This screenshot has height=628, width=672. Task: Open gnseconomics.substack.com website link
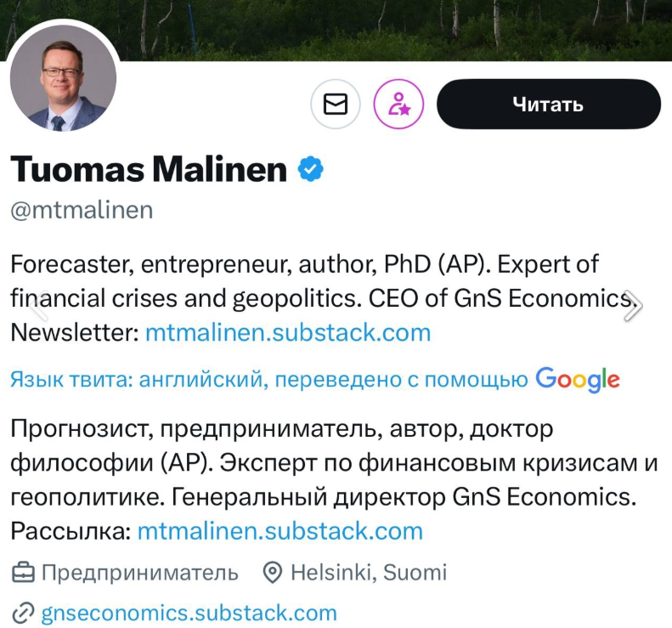[189, 613]
